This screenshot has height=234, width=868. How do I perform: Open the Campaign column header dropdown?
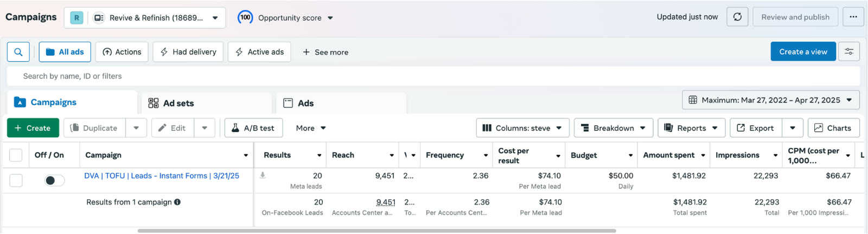coord(246,155)
